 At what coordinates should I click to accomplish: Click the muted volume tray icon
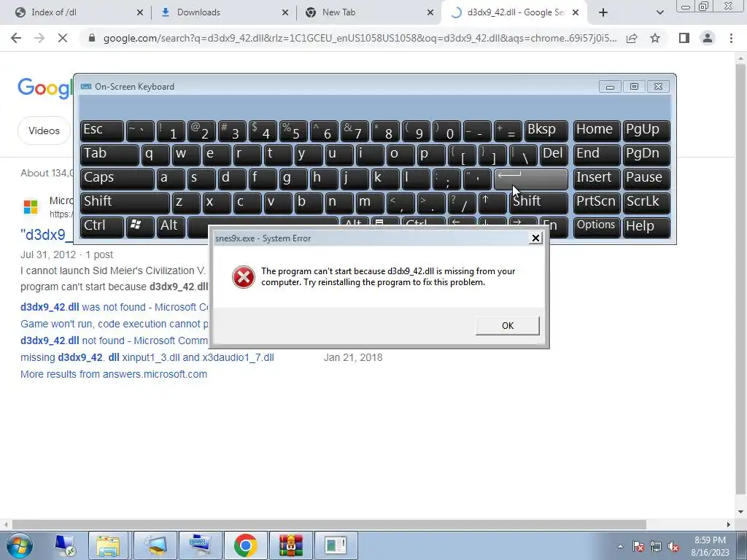coord(673,546)
